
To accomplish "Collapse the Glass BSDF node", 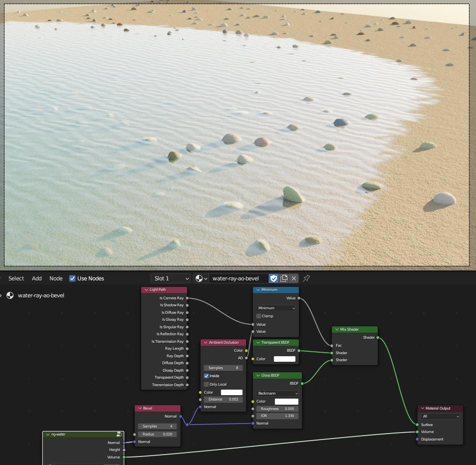I will click(258, 376).
